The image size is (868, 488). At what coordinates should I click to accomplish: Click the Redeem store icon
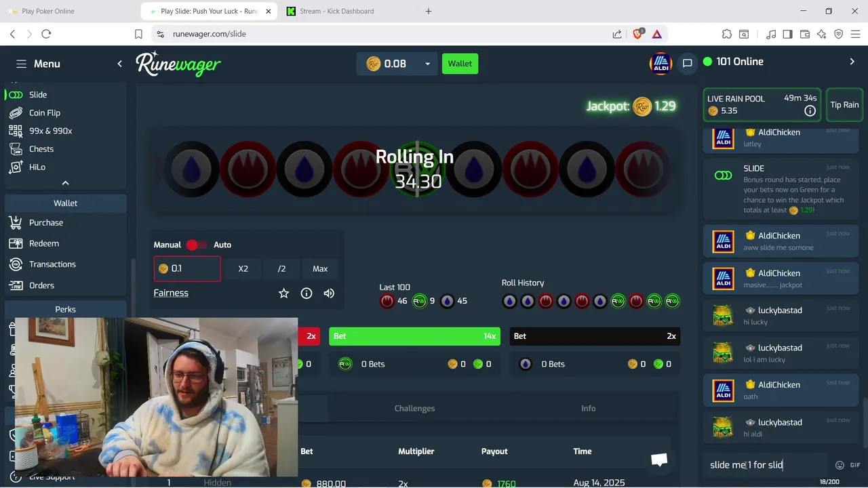16,243
